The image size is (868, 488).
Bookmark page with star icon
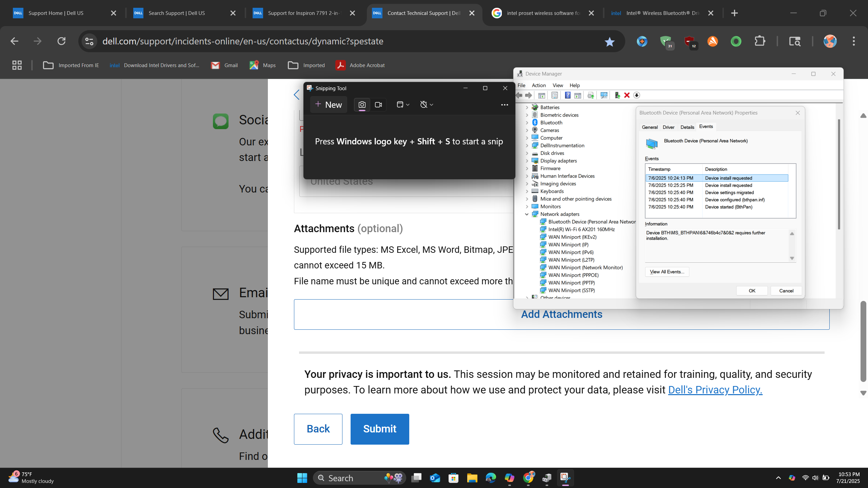pyautogui.click(x=609, y=42)
